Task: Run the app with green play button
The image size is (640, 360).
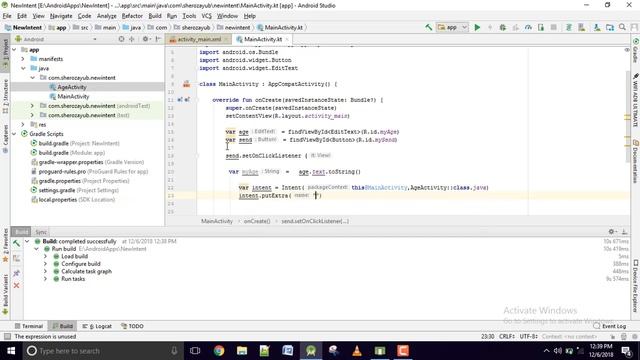Action: [477, 27]
